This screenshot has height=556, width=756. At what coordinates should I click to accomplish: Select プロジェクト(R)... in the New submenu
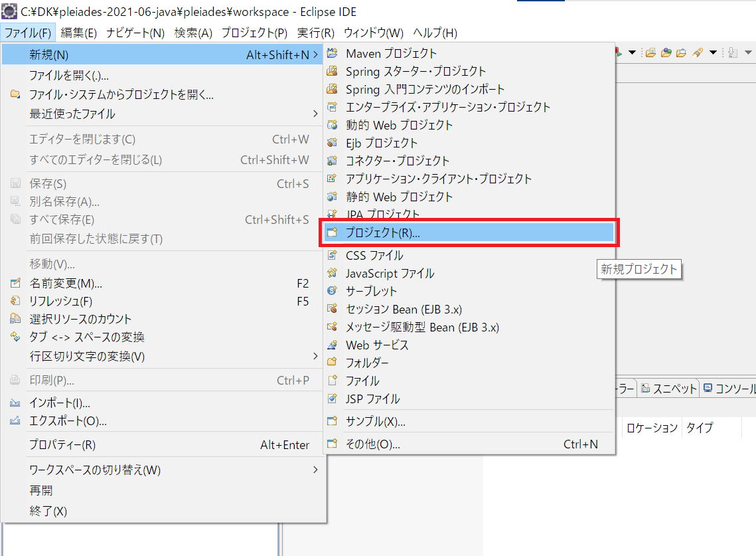pyautogui.click(x=469, y=232)
